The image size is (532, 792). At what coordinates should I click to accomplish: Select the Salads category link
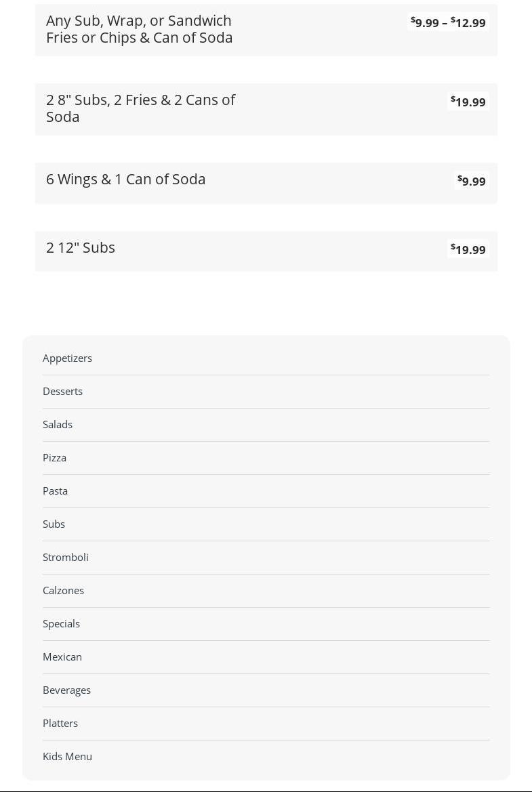[x=58, y=424]
